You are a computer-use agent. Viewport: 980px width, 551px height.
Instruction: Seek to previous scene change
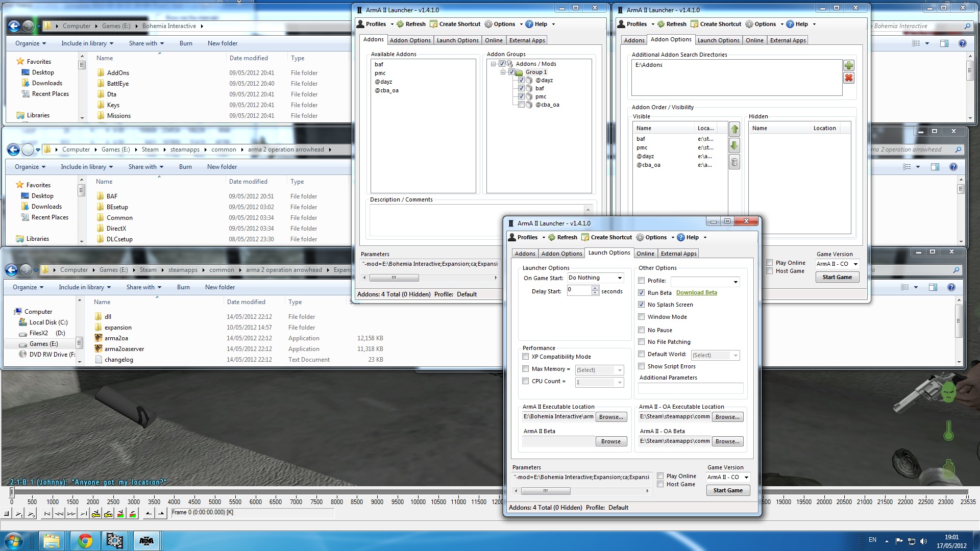120,514
